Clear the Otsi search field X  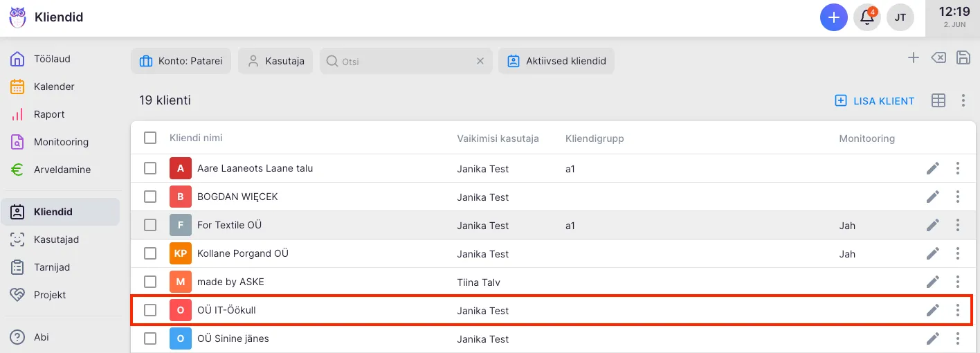click(x=480, y=61)
